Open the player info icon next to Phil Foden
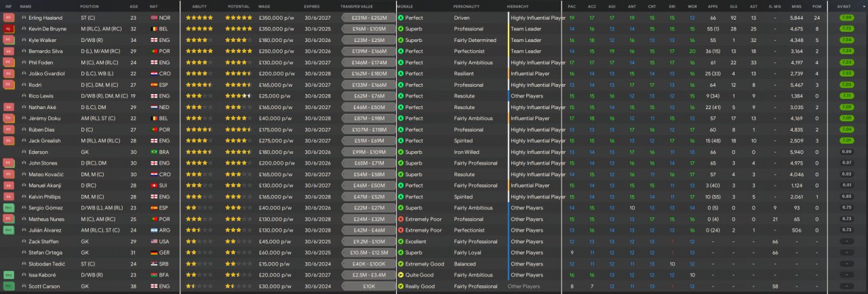This screenshot has width=868, height=294. click(24, 62)
